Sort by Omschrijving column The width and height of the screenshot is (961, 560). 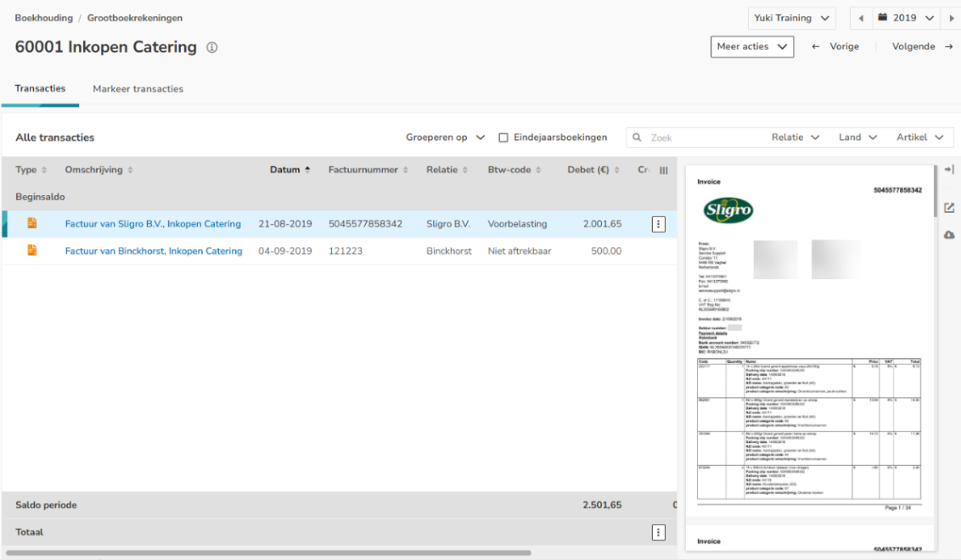coord(98,170)
